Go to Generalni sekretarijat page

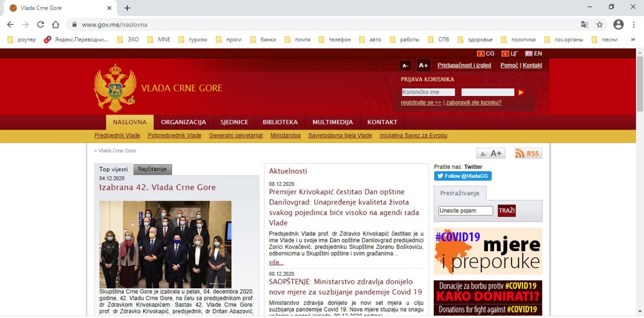point(236,136)
